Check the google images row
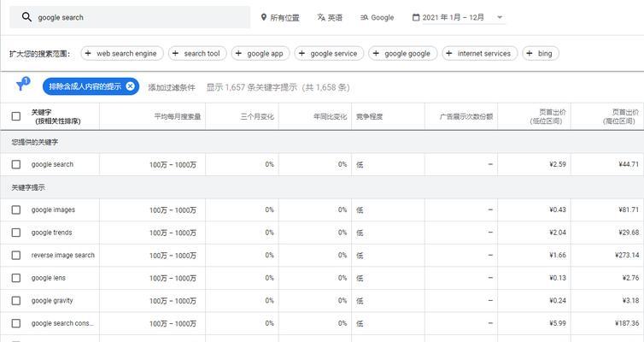644x342 pixels. pyautogui.click(x=16, y=210)
